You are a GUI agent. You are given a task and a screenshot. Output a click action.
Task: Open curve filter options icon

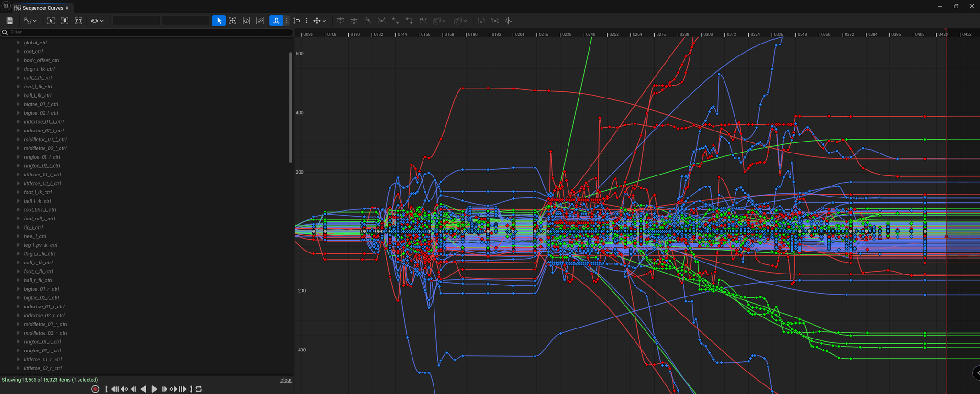pyautogui.click(x=509, y=21)
